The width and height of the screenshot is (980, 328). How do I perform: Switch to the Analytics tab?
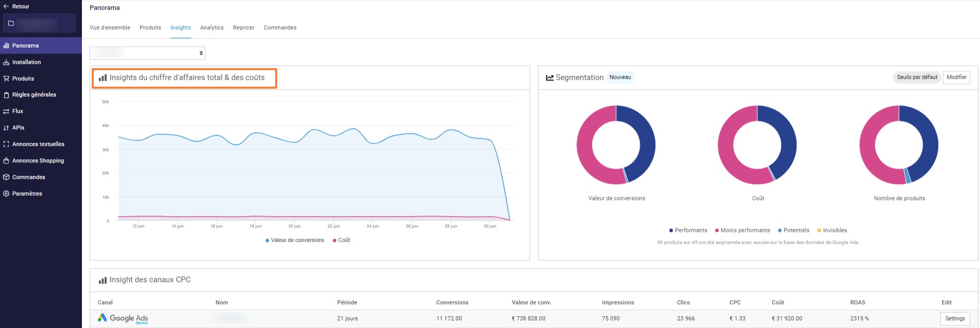(212, 27)
